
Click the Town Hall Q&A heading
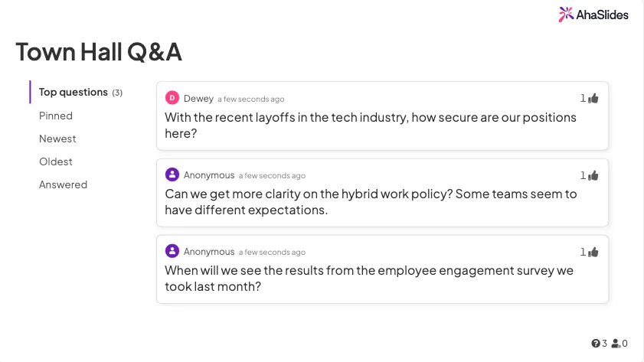(x=99, y=52)
